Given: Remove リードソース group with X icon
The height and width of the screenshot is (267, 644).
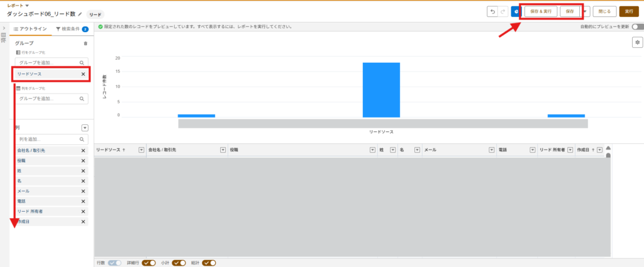Looking at the screenshot, I should point(83,74).
